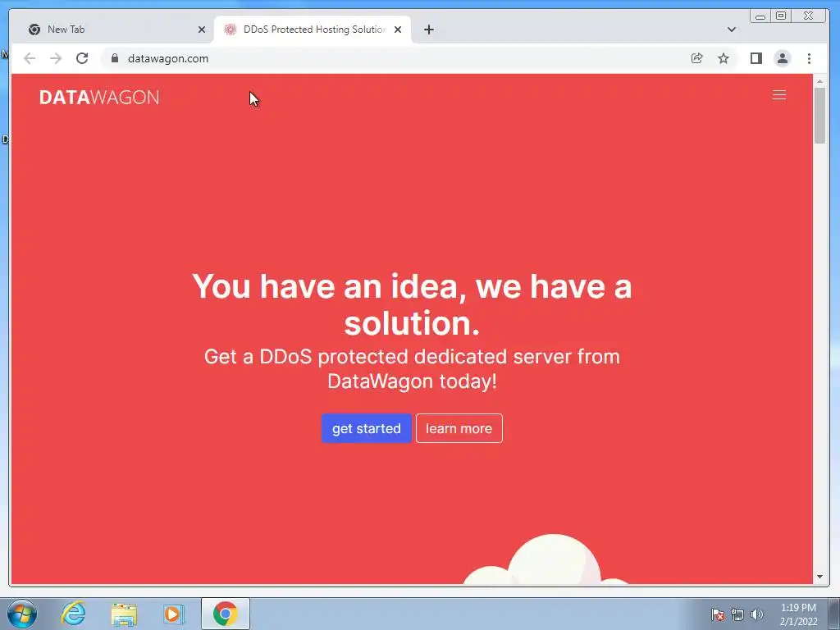Screen dimensions: 840x630
Task: Switch to the New Tab tab
Action: click(x=116, y=30)
